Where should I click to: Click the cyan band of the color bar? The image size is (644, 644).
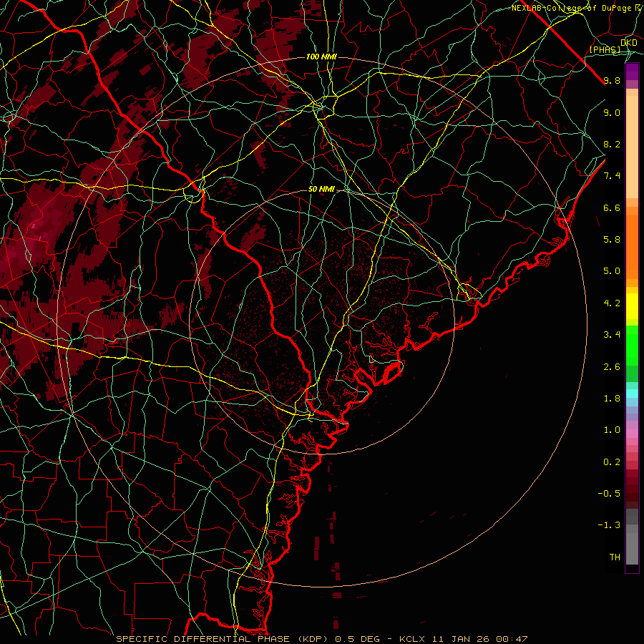click(632, 394)
